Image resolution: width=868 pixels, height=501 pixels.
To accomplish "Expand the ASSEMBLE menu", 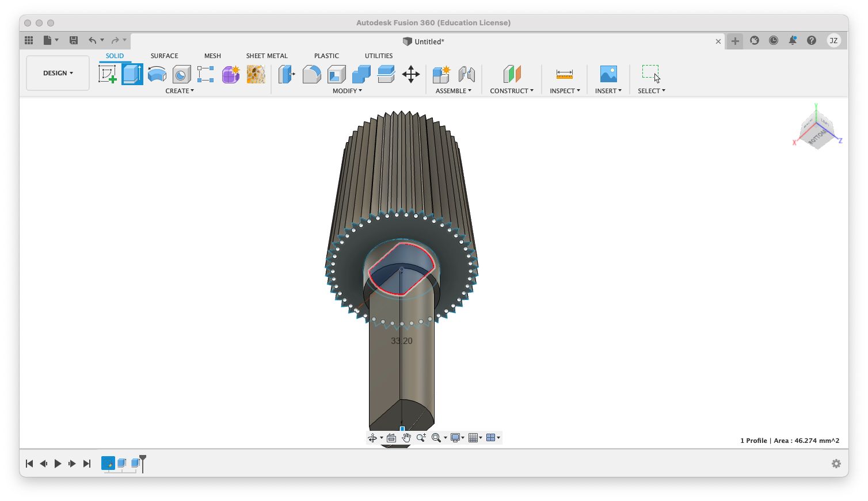I will 454,91.
